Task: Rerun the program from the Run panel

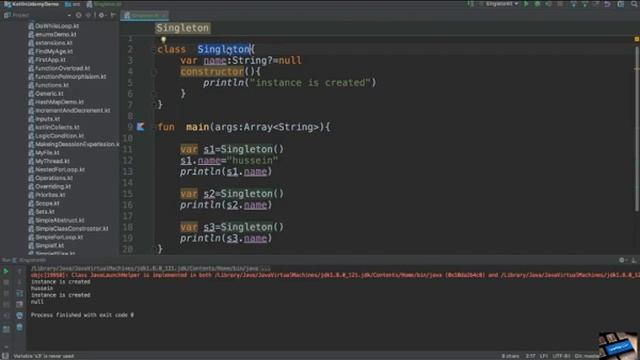Action: pos(6,271)
